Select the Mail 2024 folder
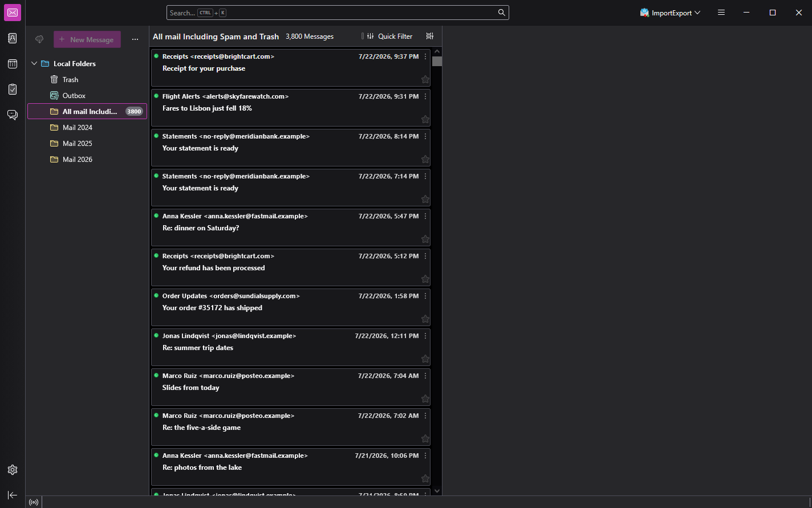The height and width of the screenshot is (508, 812). 87,128
